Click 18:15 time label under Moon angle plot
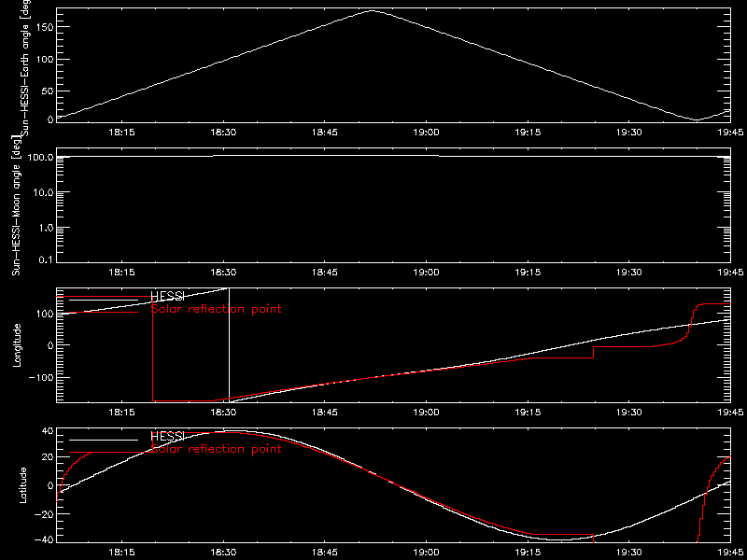This screenshot has width=747, height=560. (122, 273)
